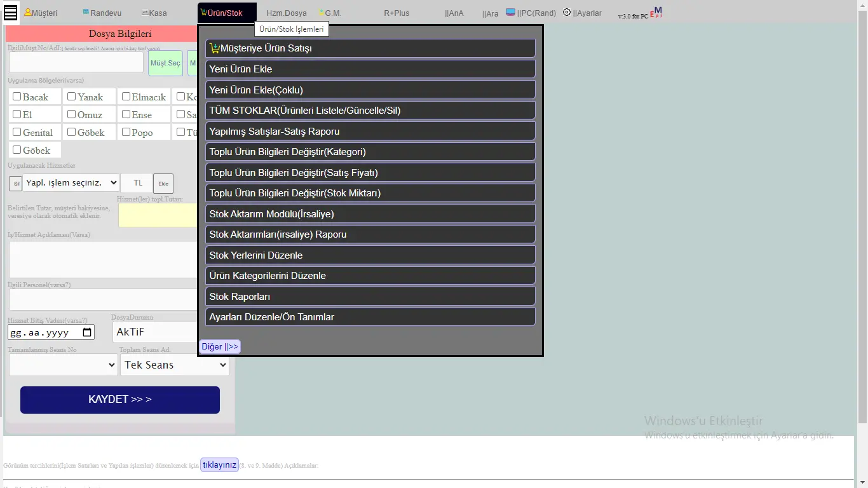Image resolution: width=868 pixels, height=488 pixels.
Task: Open the hamburger main menu
Action: 10,12
